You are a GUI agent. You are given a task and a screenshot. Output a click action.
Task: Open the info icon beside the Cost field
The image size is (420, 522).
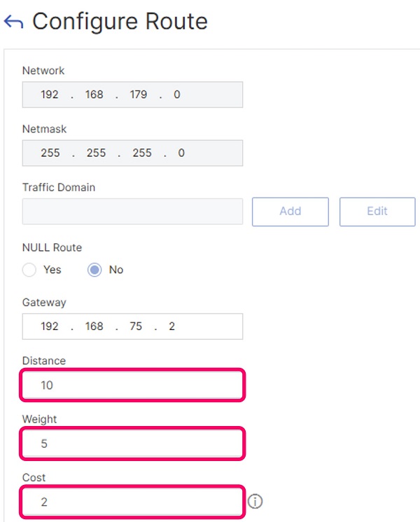tap(255, 501)
